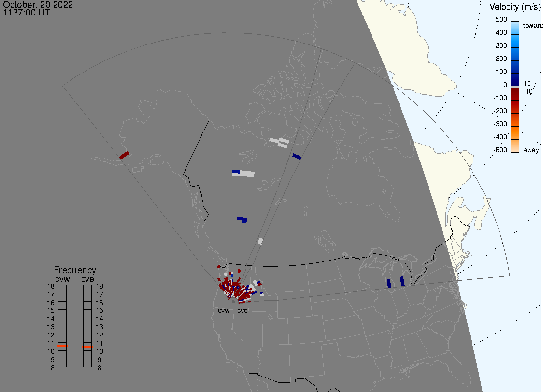Screen dimensions: 543x392
Task: Click the velocity color bar scale
Action: click(515, 87)
